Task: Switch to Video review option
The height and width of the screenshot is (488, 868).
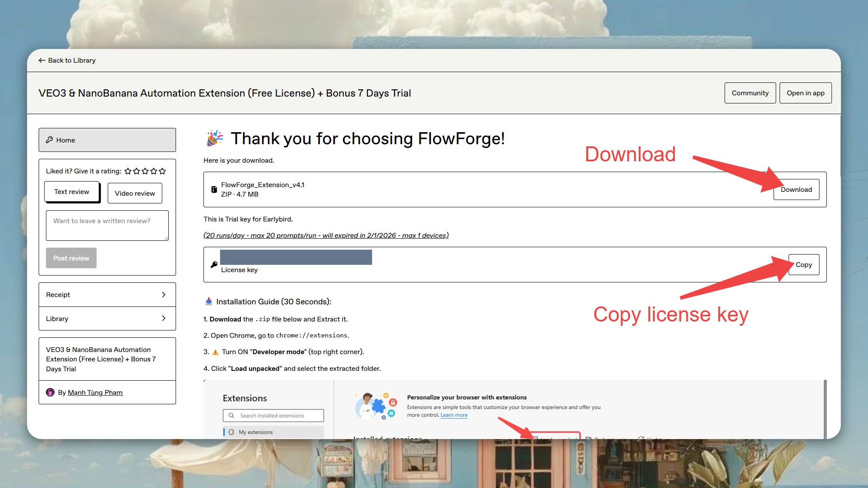Action: 135,193
